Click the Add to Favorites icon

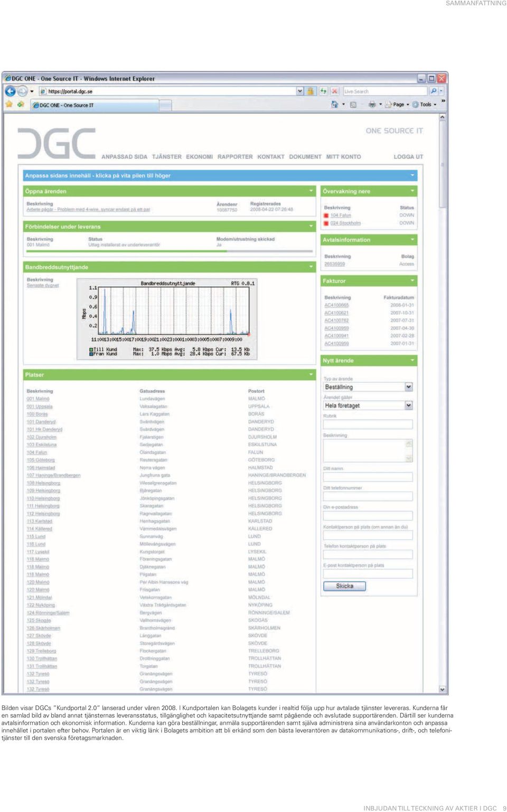click(x=21, y=105)
